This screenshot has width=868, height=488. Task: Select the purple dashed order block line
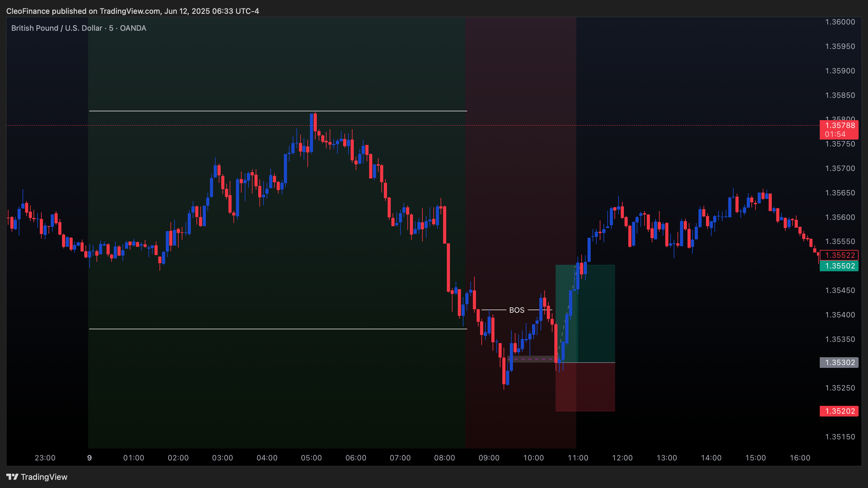tap(531, 359)
